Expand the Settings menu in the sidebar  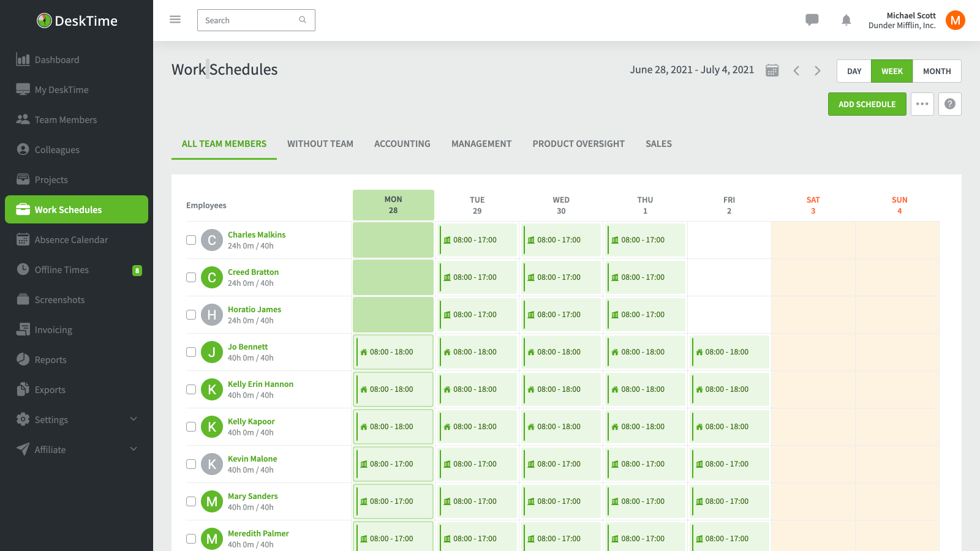(51, 419)
